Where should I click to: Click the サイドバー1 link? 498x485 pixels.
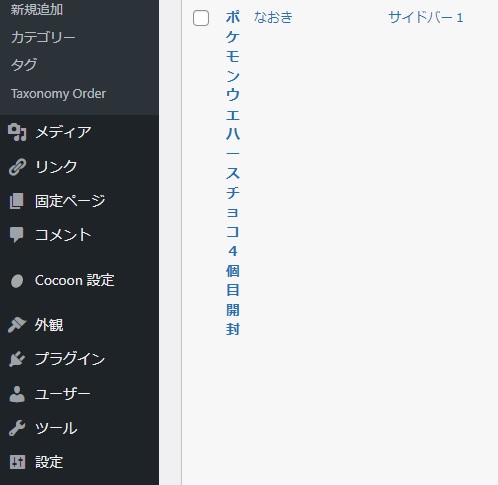(x=426, y=17)
